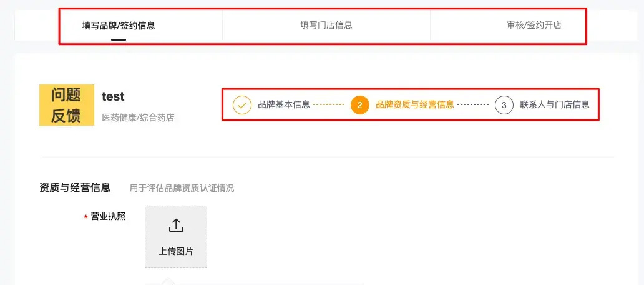644x285 pixels.
Task: Click the orange dashed line after step one
Action: (x=329, y=105)
